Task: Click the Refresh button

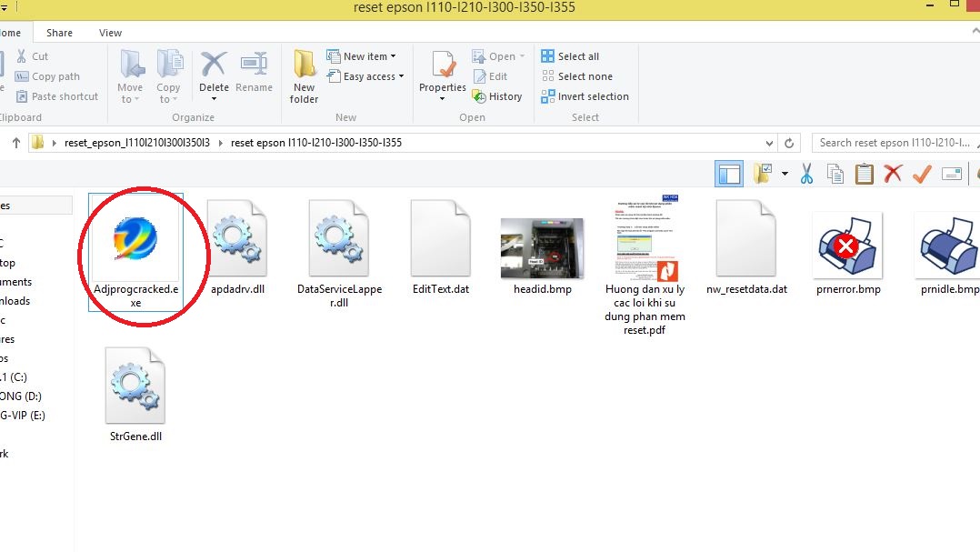Action: [x=789, y=143]
